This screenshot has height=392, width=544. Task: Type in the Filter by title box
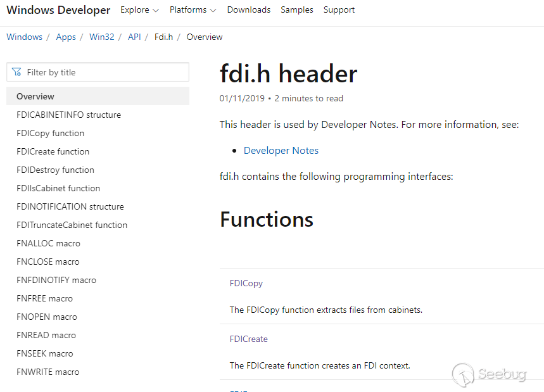pos(104,72)
